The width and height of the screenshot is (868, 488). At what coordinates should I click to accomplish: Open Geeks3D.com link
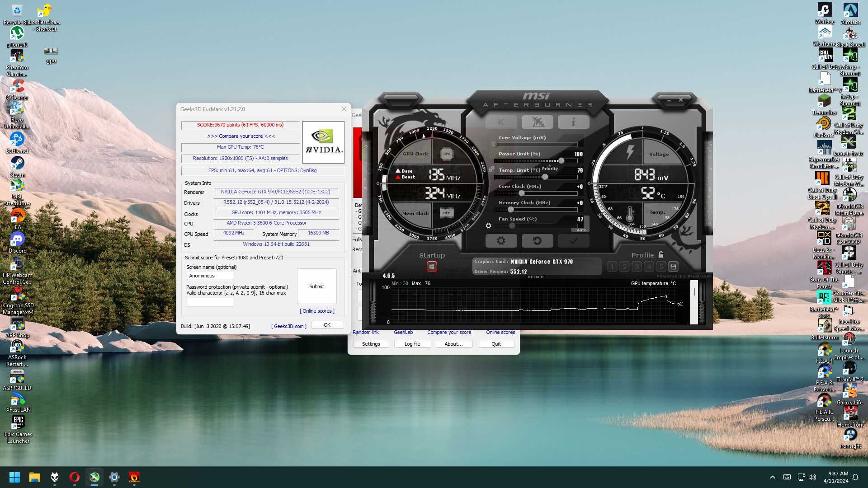point(289,326)
